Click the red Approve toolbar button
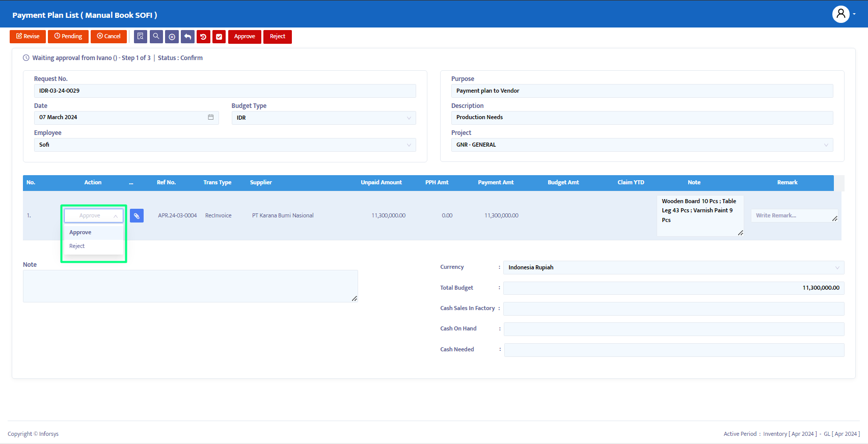 [x=245, y=37]
